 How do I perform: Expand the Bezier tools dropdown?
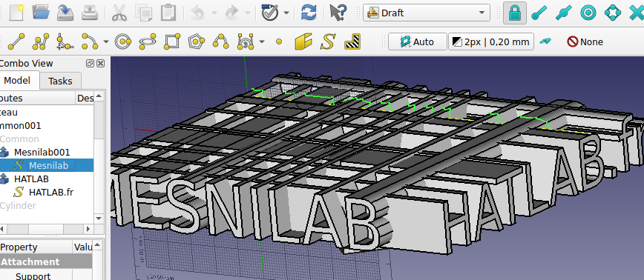click(262, 41)
